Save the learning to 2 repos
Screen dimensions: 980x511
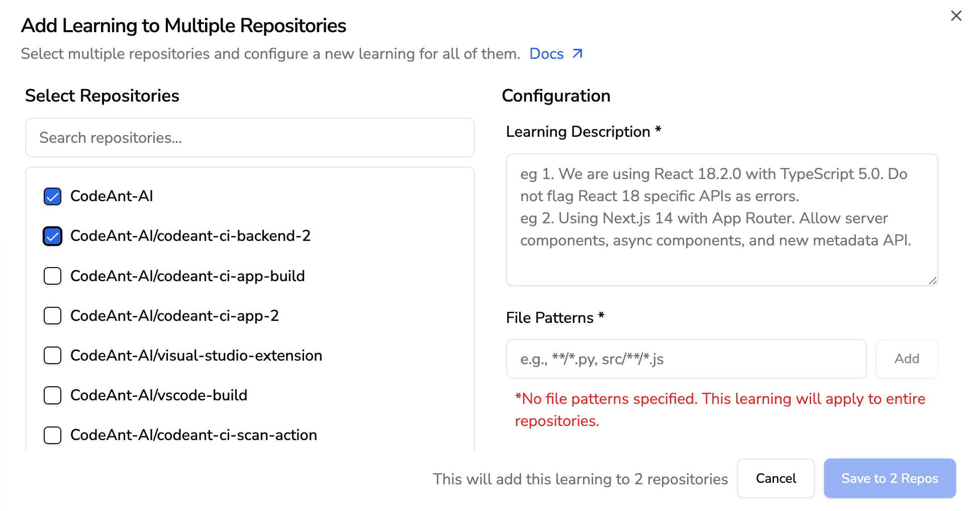(890, 478)
